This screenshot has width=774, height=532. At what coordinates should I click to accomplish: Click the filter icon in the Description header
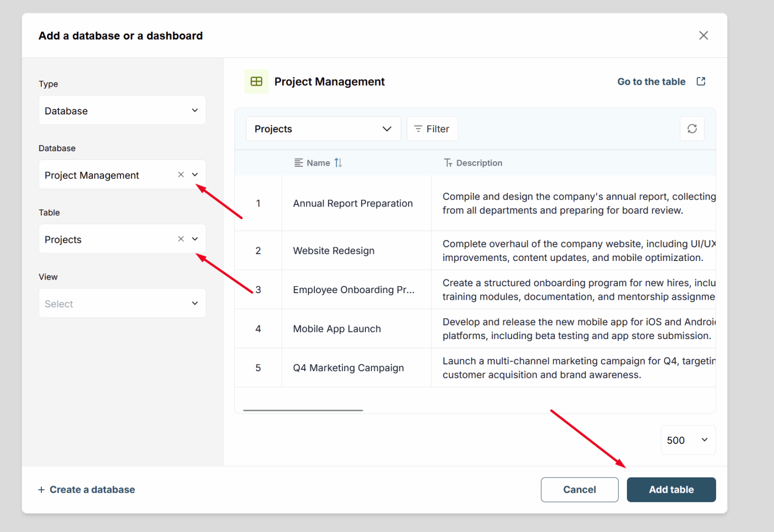pos(447,162)
